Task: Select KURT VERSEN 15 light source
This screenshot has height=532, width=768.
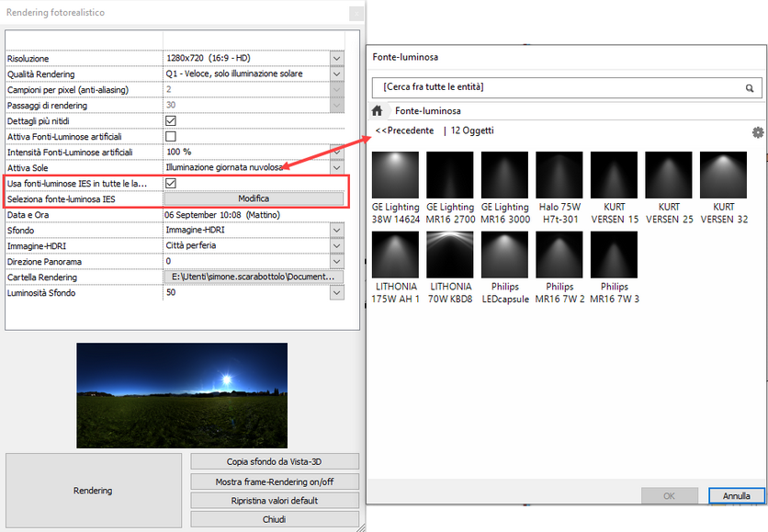Action: click(x=615, y=187)
